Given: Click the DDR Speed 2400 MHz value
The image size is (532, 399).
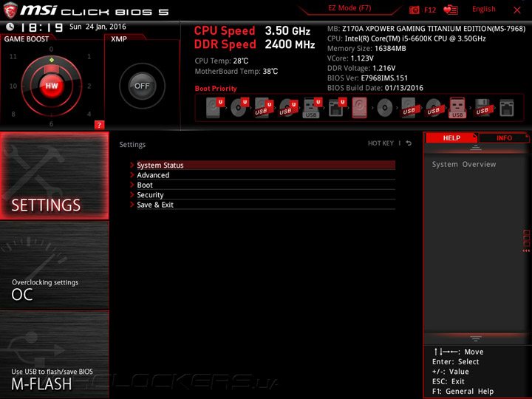Looking at the screenshot, I should coord(290,44).
